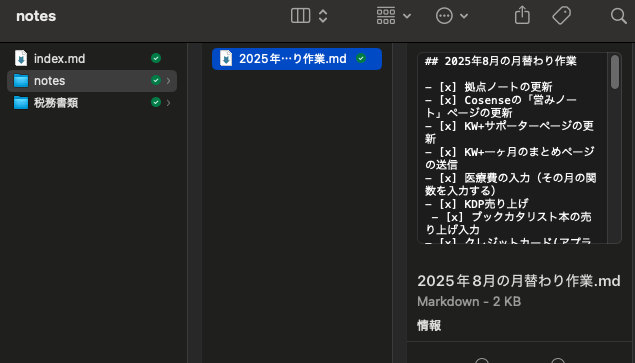Click the 2025年…り作業.md document icon
The image size is (635, 363).
pyautogui.click(x=226, y=58)
